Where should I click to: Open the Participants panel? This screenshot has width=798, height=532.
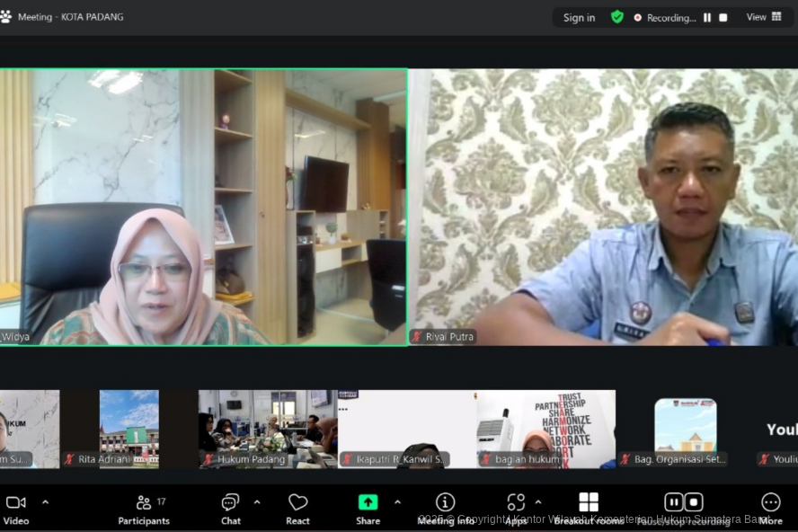[x=143, y=508]
